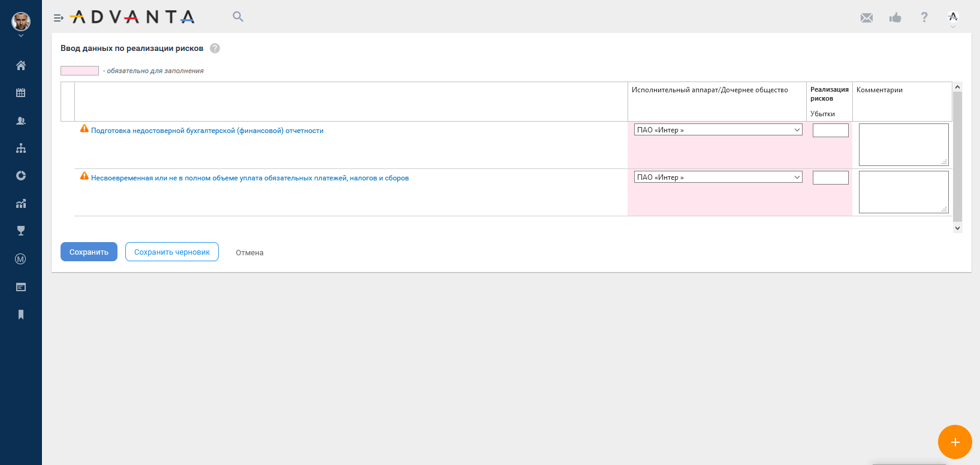
Task: Click the thumbs-up feedback icon
Action: [895, 17]
